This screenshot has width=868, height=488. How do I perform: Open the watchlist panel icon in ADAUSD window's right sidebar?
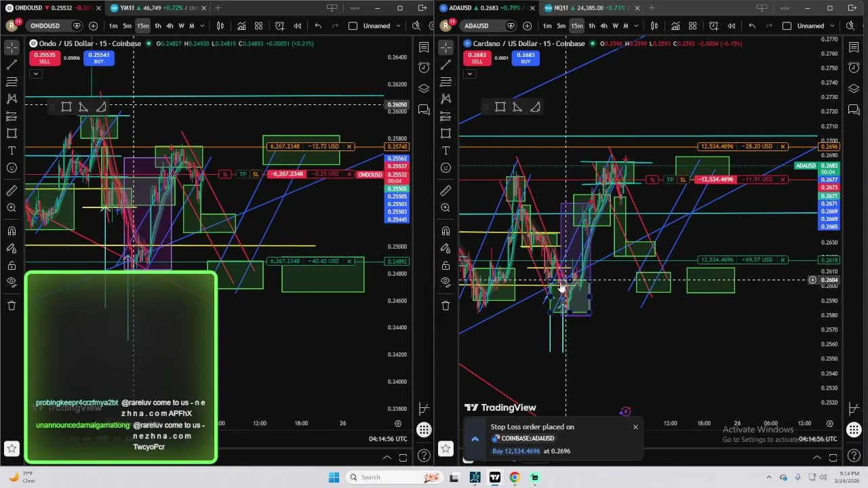854,47
